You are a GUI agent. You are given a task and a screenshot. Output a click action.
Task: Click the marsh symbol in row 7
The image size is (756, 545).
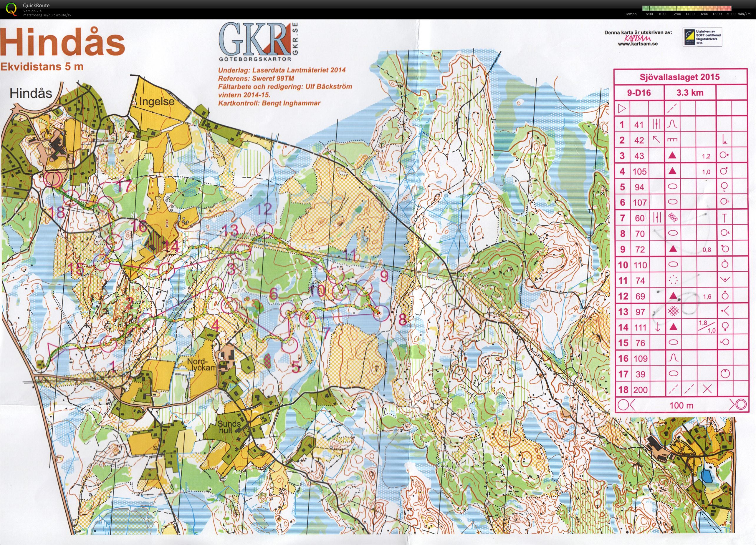tap(673, 218)
